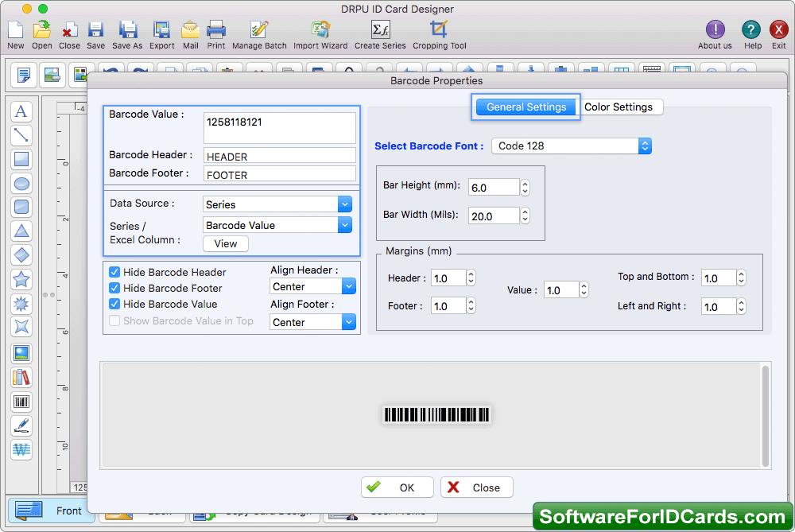Click the Barcode Footer input field
795x532 pixels.
pos(279,174)
